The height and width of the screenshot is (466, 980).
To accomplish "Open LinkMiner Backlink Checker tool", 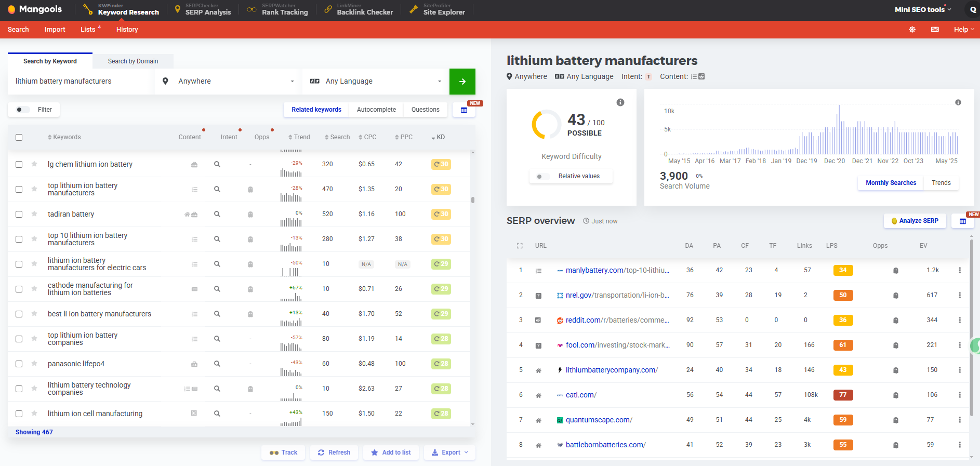I will click(x=359, y=9).
